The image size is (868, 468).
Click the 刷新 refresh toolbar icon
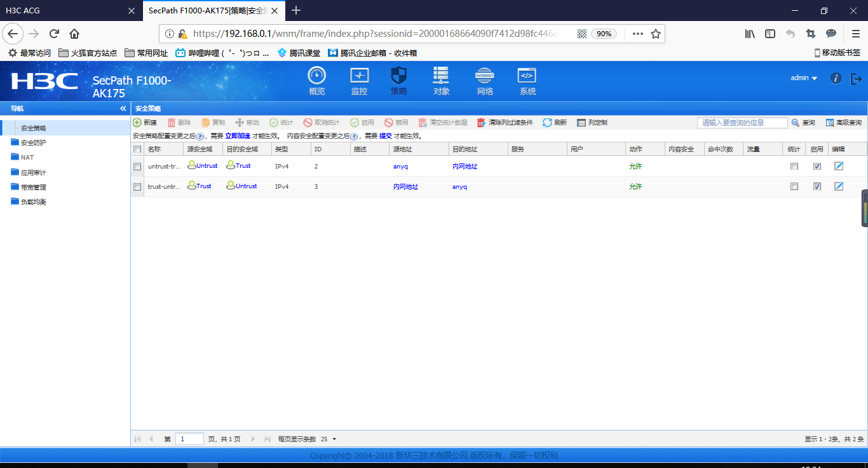[x=547, y=123]
